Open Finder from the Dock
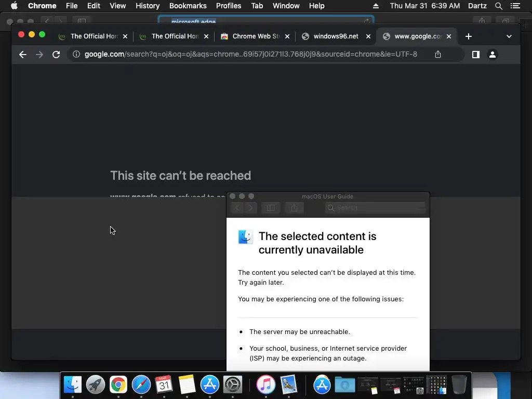Viewport: 532px width, 399px height. click(x=73, y=384)
